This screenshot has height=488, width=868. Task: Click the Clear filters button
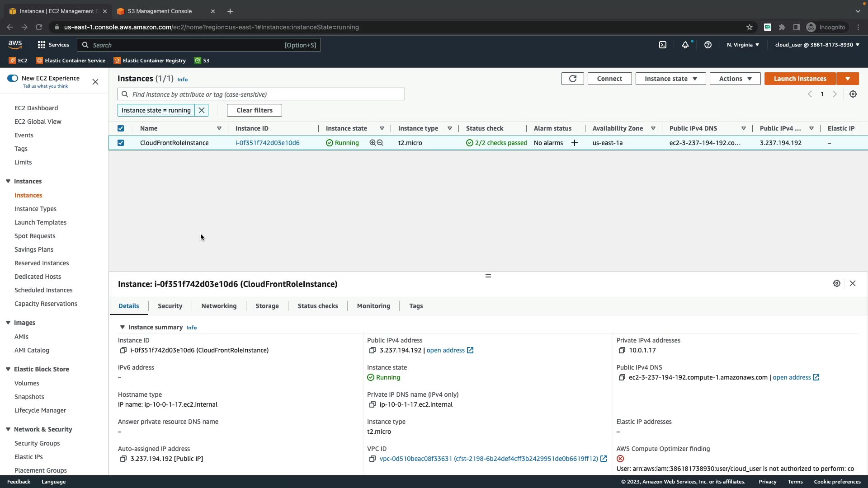(254, 110)
